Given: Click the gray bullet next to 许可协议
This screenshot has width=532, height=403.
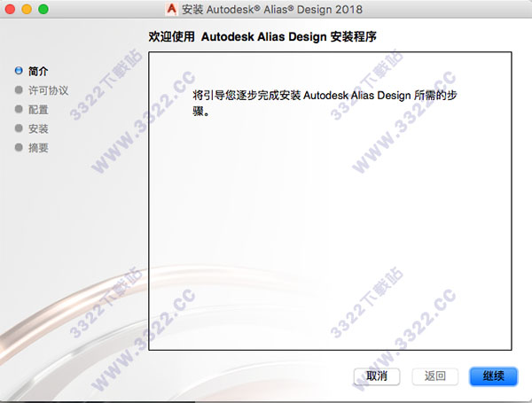Looking at the screenshot, I should [x=19, y=89].
